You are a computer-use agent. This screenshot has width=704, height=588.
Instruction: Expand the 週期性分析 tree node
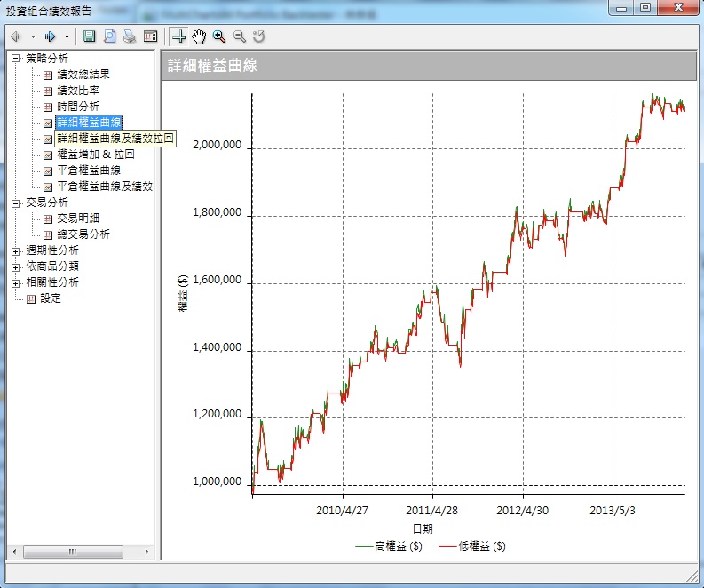16,251
